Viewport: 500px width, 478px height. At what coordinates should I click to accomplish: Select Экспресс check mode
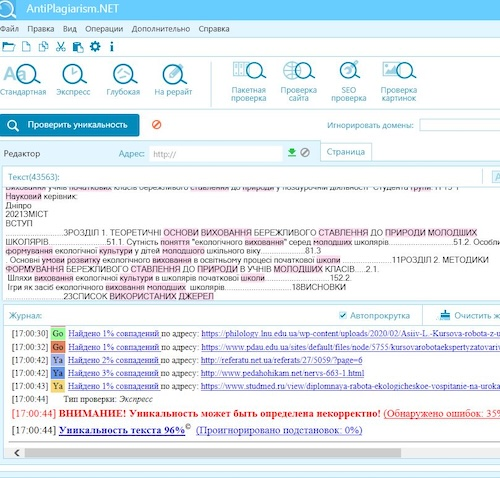coord(73,80)
